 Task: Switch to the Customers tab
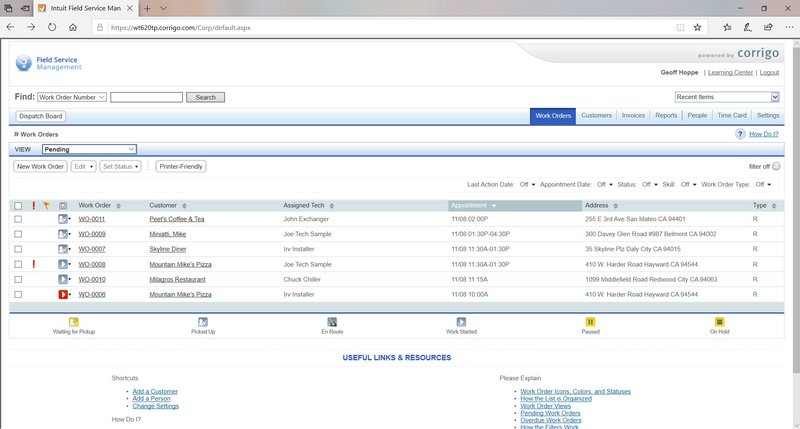596,115
